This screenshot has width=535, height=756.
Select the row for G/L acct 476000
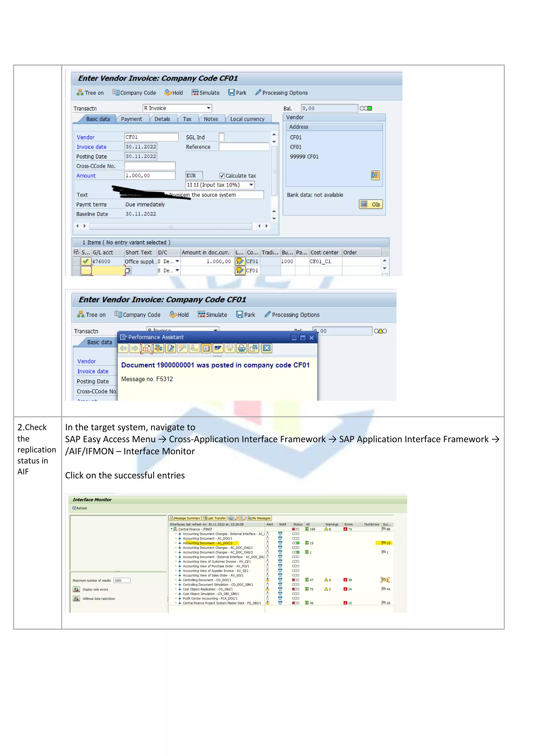click(77, 261)
